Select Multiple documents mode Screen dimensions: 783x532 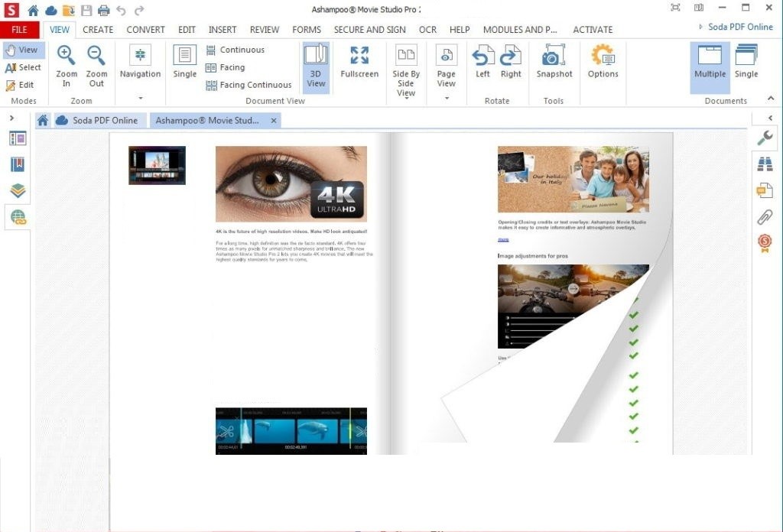point(710,67)
